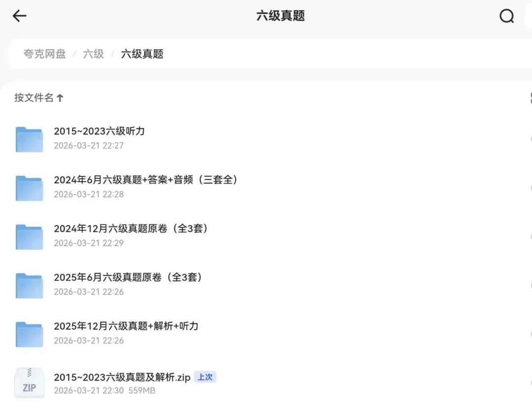Click the 559MB file size text
This screenshot has height=415, width=532.
142,390
